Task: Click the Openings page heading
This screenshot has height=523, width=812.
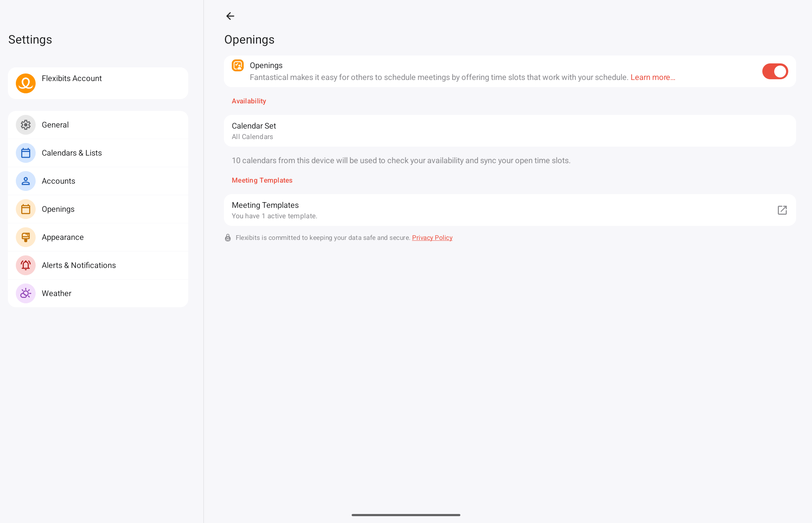Action: pos(249,40)
